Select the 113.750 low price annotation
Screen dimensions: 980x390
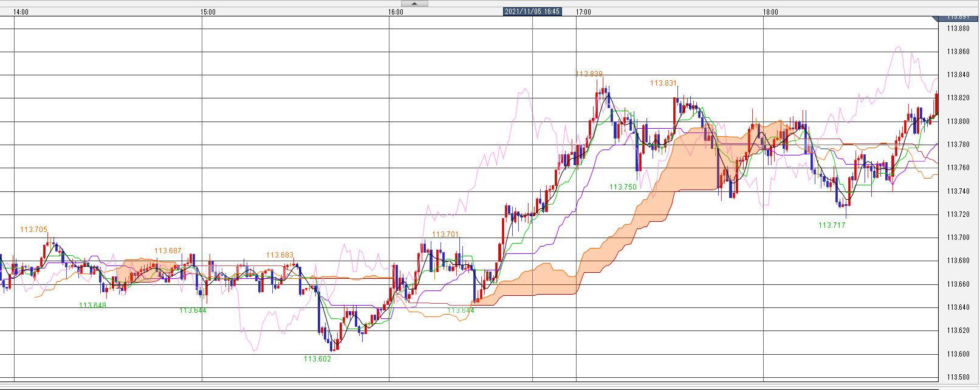pyautogui.click(x=623, y=187)
